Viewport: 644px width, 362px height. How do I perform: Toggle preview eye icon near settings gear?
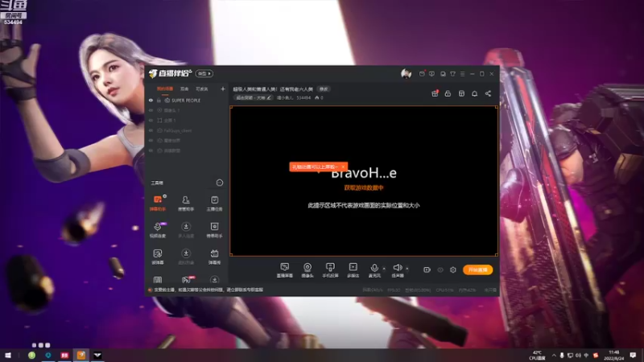(x=440, y=269)
